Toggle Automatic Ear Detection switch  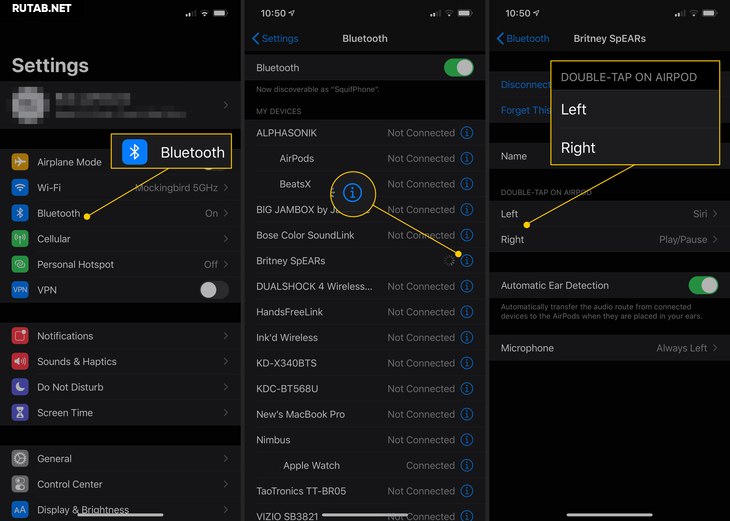[703, 285]
